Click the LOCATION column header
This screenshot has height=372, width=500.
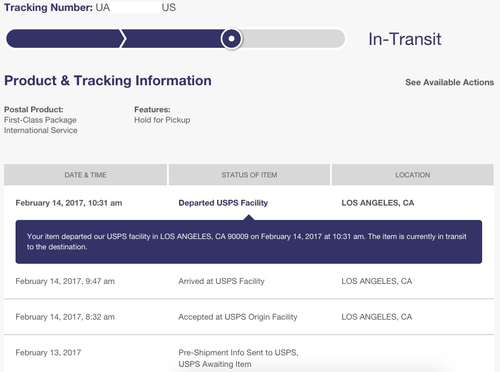pyautogui.click(x=413, y=175)
